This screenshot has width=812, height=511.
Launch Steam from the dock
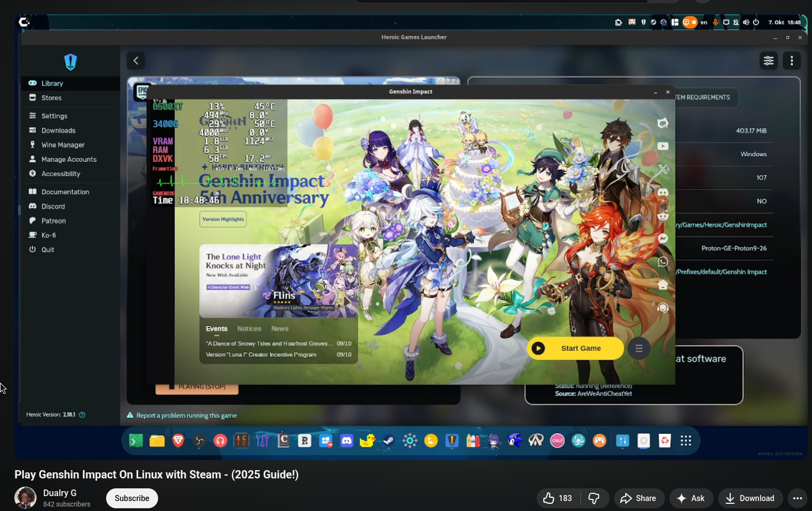(x=389, y=441)
